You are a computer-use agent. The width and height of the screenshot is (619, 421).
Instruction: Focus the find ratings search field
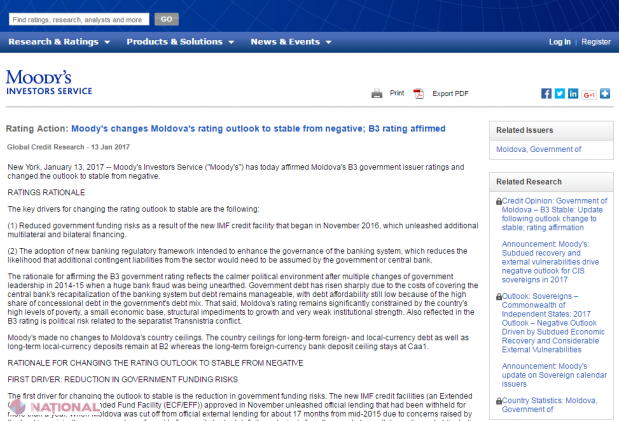(x=78, y=18)
